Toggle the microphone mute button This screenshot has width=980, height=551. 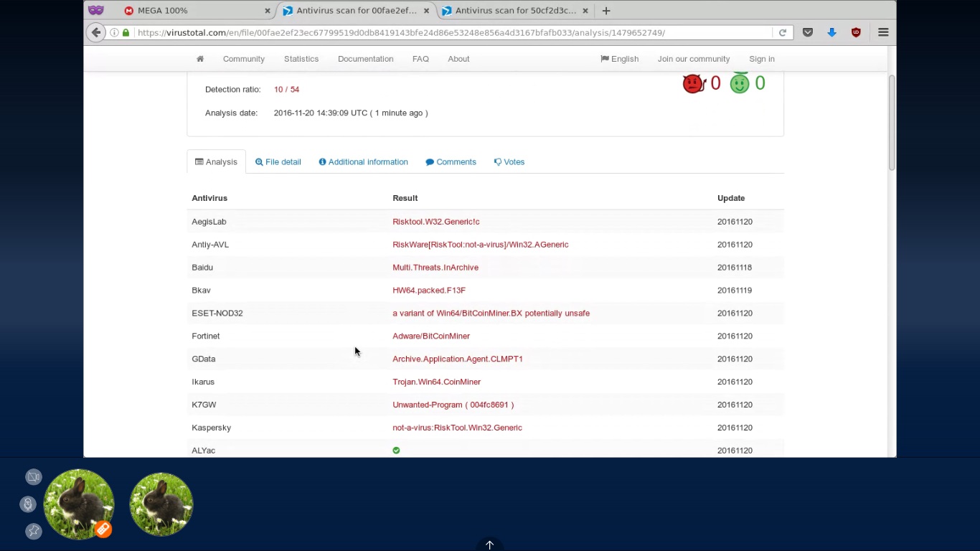[x=28, y=504]
